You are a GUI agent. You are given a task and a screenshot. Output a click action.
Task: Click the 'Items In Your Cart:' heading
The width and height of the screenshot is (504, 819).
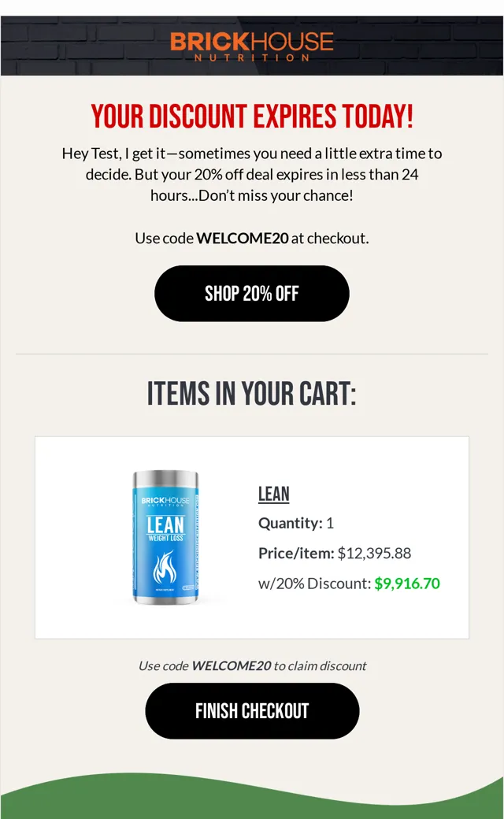252,393
